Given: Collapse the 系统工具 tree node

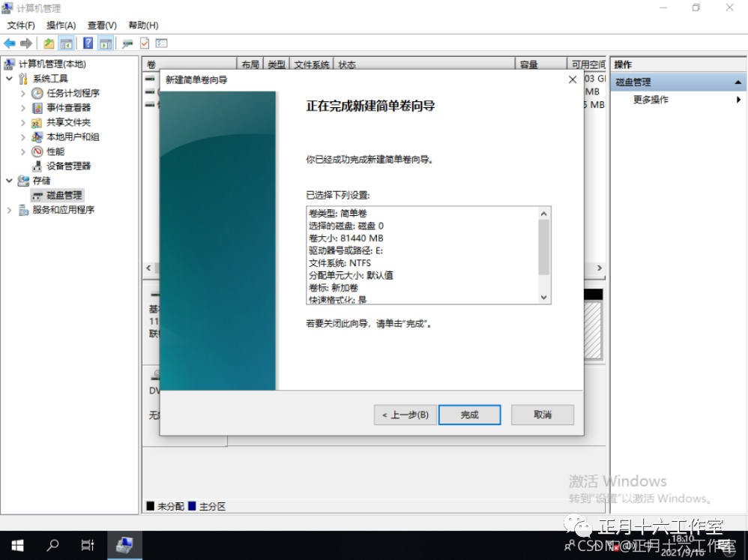Looking at the screenshot, I should [8, 78].
